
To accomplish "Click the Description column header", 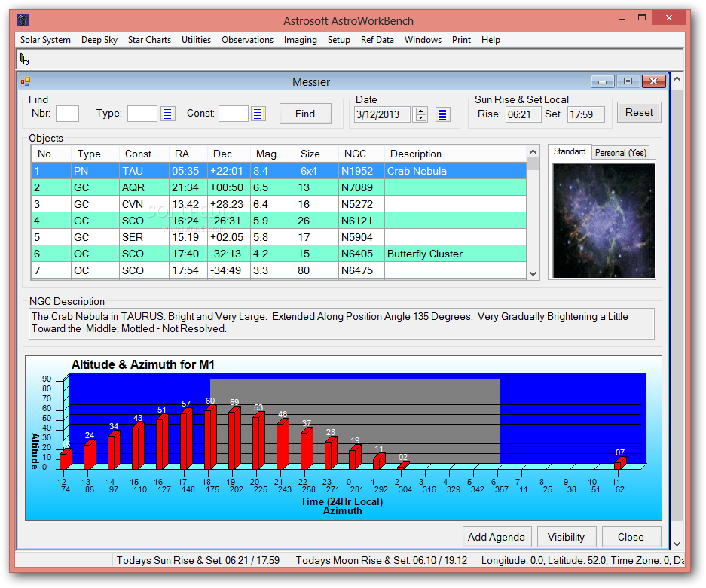I will coord(455,154).
